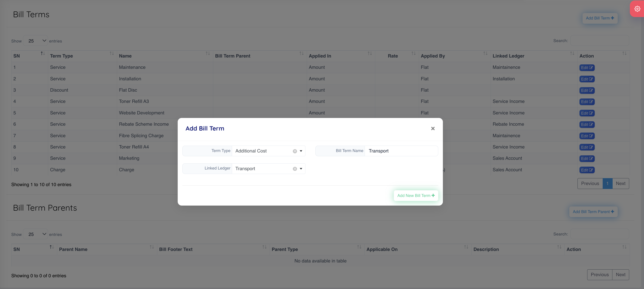Click Add New Bill Term button
Screen dimensions: 644x289
(x=416, y=195)
